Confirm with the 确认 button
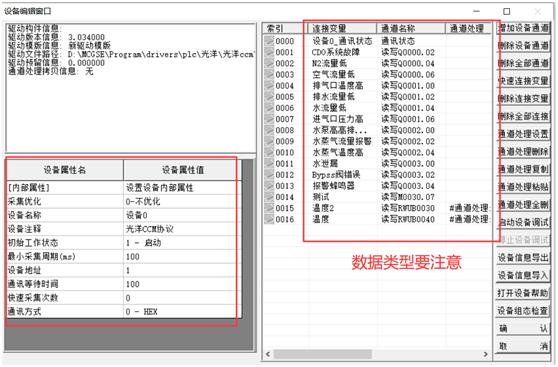 tap(523, 329)
